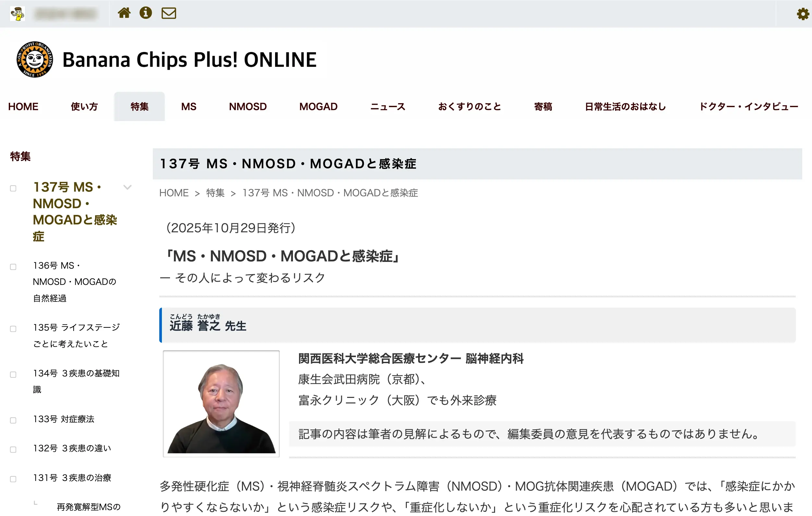Collapse the 137号 sidebar chevron
This screenshot has height=516, width=812.
point(127,187)
